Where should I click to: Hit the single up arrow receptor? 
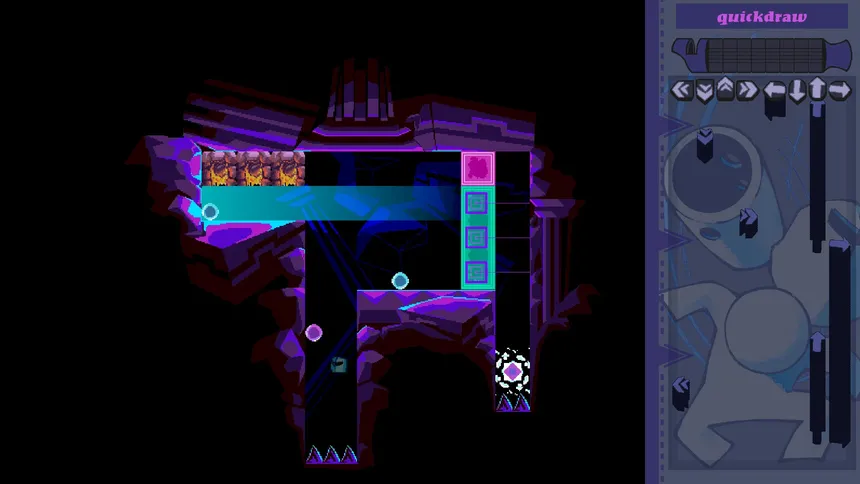click(x=817, y=89)
